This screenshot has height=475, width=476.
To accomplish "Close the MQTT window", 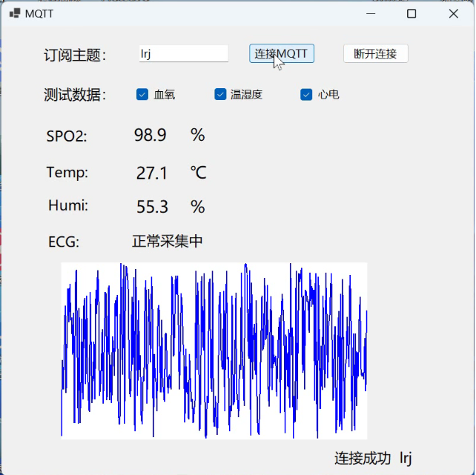I will point(454,13).
